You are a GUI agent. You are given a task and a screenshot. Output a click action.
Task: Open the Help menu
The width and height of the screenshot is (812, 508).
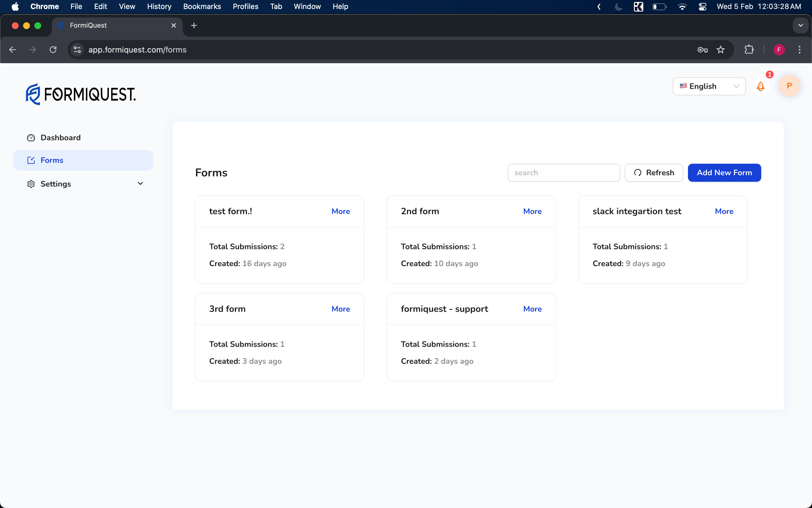tap(340, 6)
